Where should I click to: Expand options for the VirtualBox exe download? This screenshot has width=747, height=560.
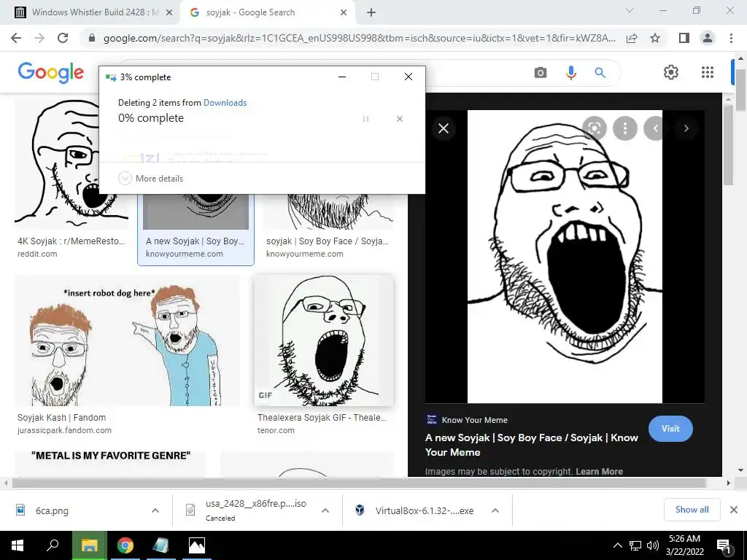[x=495, y=510]
